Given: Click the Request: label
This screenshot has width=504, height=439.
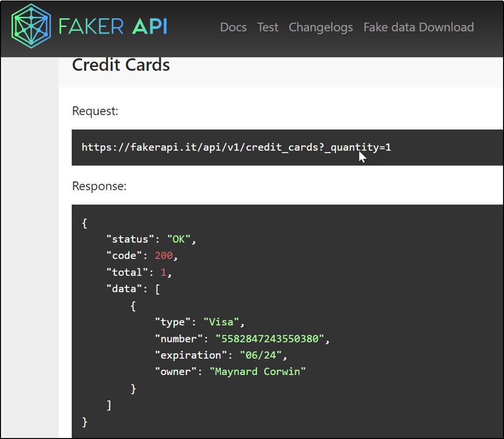Looking at the screenshot, I should point(95,111).
